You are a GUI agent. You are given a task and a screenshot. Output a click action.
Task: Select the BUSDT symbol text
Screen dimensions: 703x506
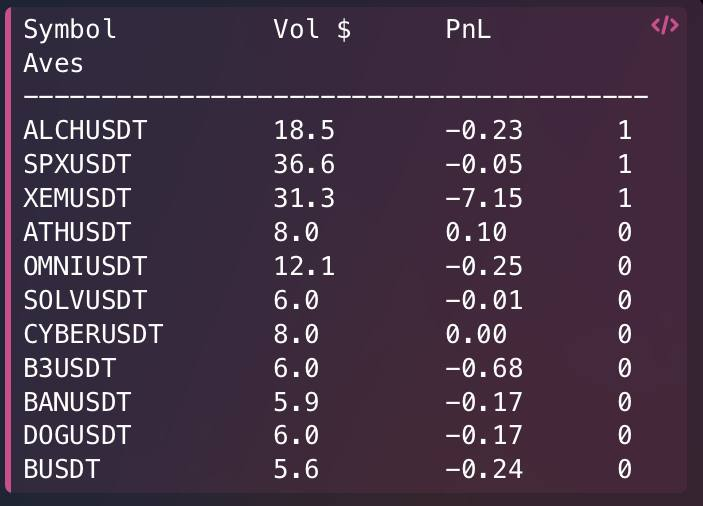[x=62, y=469]
